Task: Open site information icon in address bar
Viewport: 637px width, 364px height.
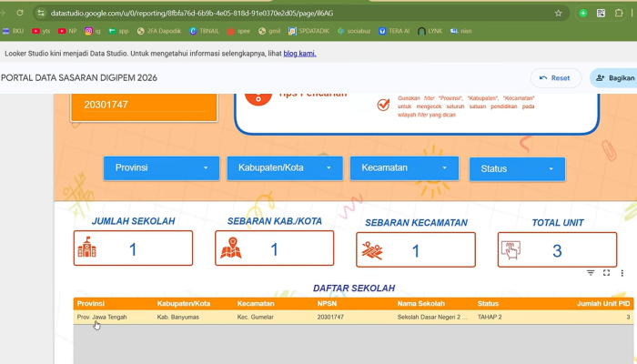Action: pos(41,13)
